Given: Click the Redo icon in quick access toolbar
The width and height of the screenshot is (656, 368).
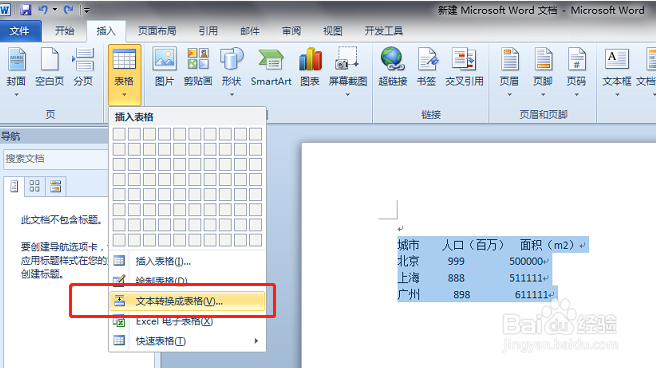Looking at the screenshot, I should click(x=69, y=9).
